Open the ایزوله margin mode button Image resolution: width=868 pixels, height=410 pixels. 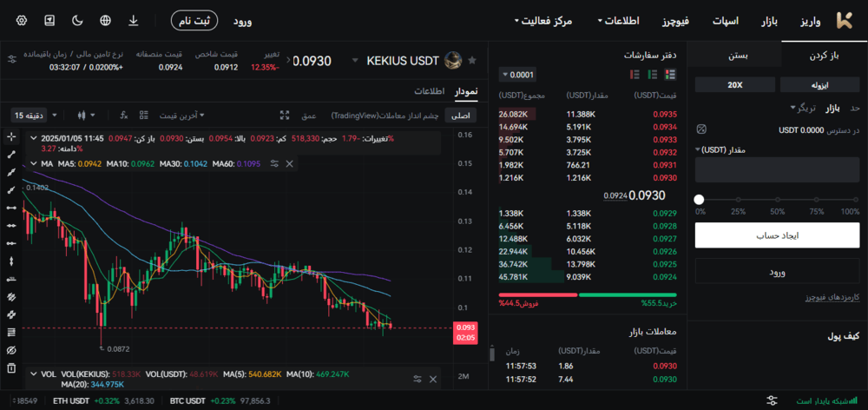pos(820,85)
